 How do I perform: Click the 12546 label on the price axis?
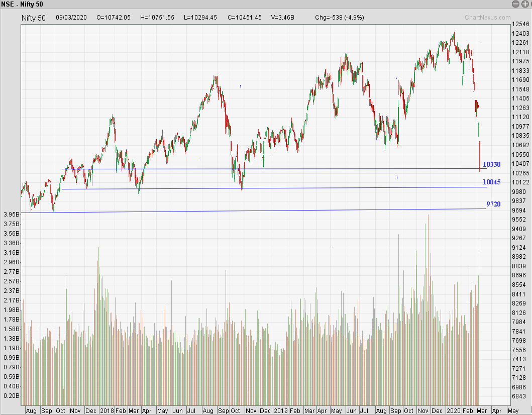[x=520, y=24]
